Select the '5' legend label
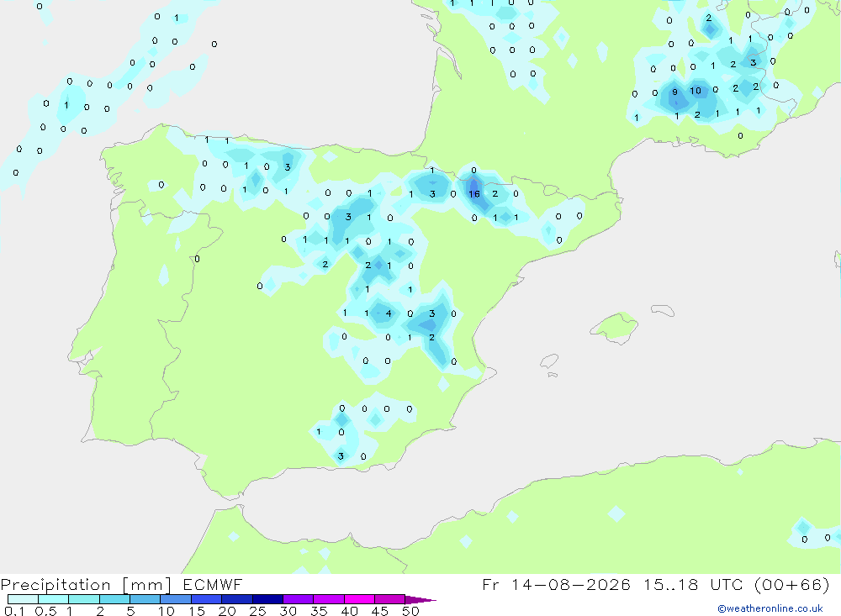This screenshot has width=841, height=616. click(x=130, y=611)
